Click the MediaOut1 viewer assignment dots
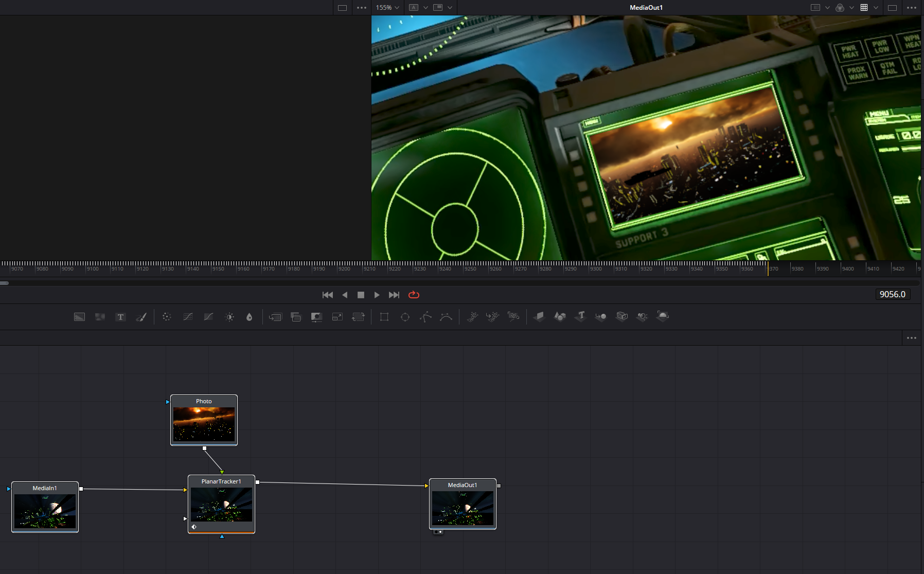This screenshot has height=574, width=924. pos(438,532)
